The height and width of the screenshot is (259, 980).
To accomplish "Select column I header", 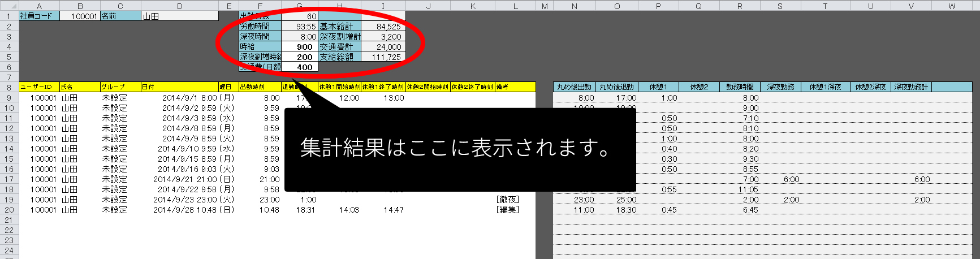I will [383, 6].
